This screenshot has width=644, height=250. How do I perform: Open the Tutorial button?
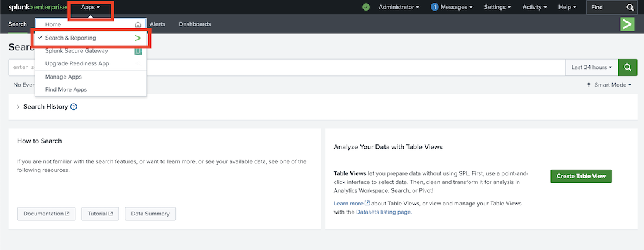[x=100, y=214]
